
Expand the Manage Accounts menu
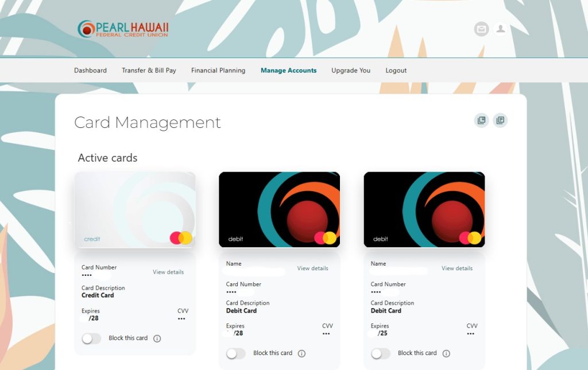pyautogui.click(x=288, y=71)
